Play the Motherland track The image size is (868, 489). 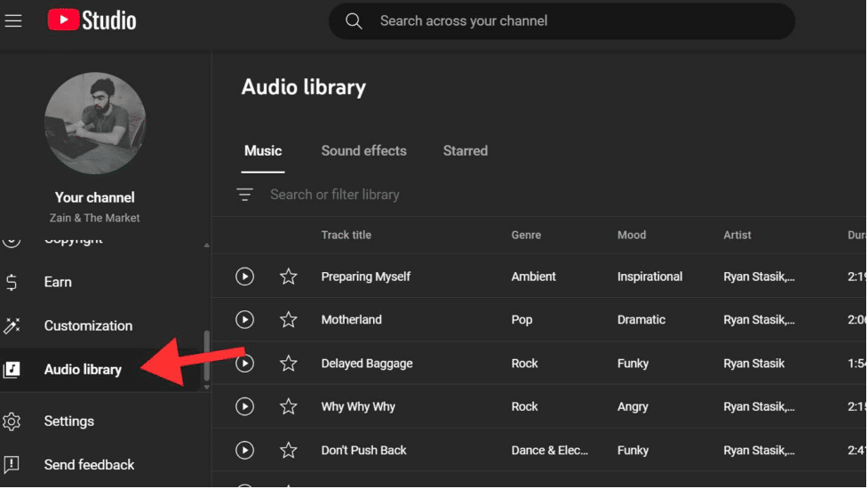tap(244, 319)
